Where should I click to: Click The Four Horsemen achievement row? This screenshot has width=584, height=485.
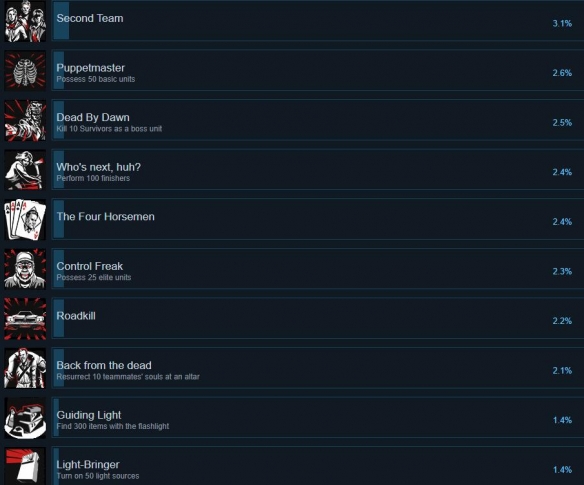tap(317, 219)
